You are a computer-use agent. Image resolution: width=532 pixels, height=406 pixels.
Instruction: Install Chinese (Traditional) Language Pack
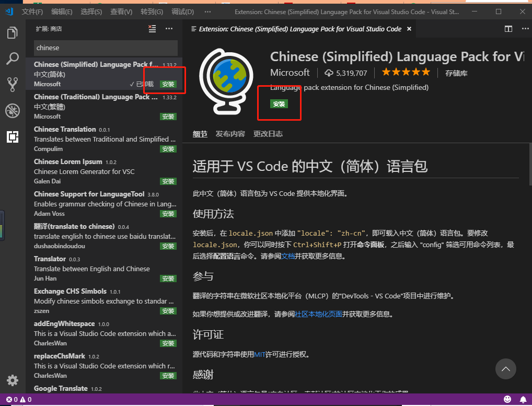(168, 117)
